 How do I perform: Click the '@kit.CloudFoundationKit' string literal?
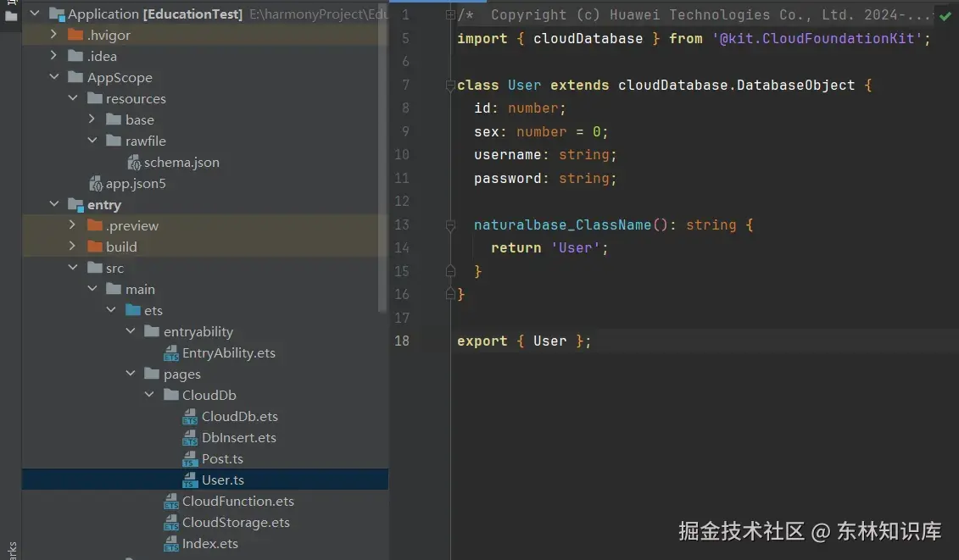click(817, 38)
